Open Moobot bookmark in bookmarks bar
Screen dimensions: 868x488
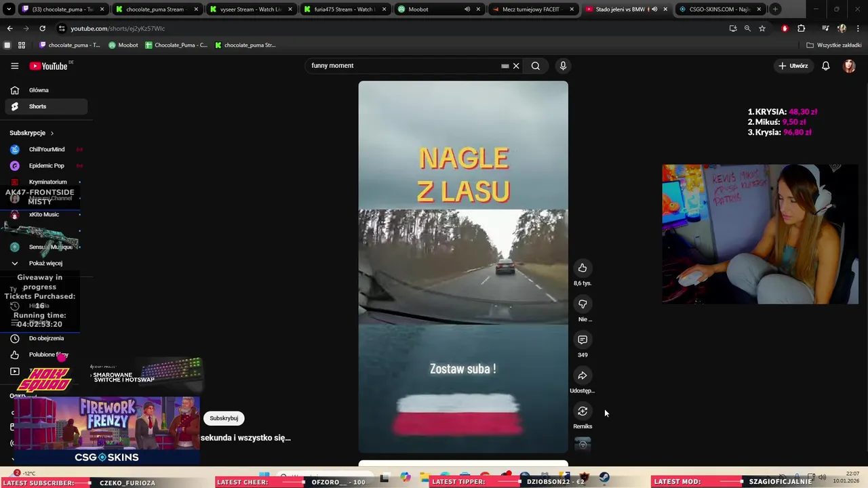123,45
